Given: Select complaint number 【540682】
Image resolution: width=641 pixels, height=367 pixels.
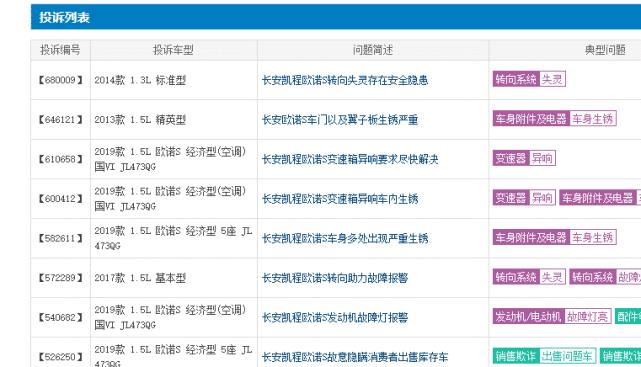Looking at the screenshot, I should click(x=61, y=317).
